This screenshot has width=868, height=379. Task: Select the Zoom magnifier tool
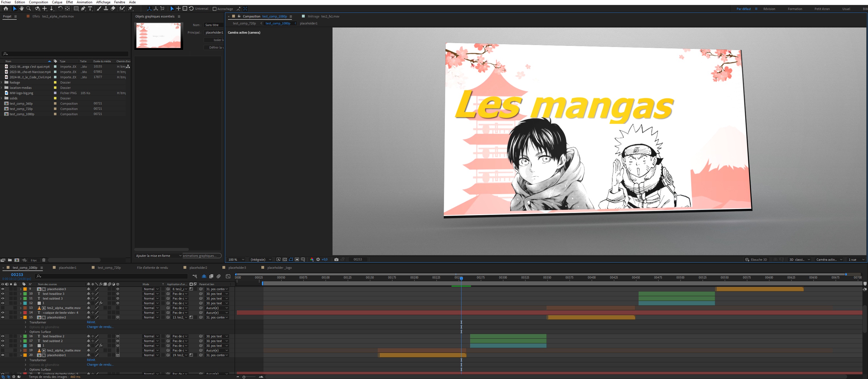pyautogui.click(x=29, y=8)
